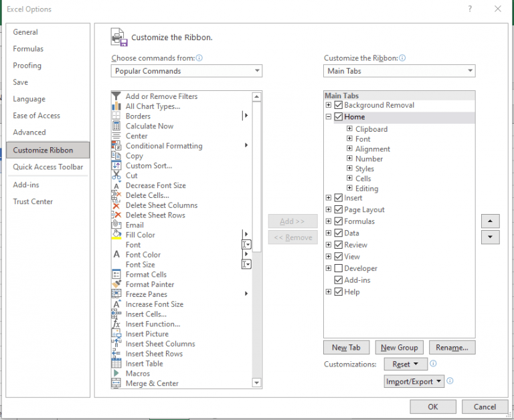Expand the Font group node under Home
This screenshot has width=514, height=420.
[349, 138]
